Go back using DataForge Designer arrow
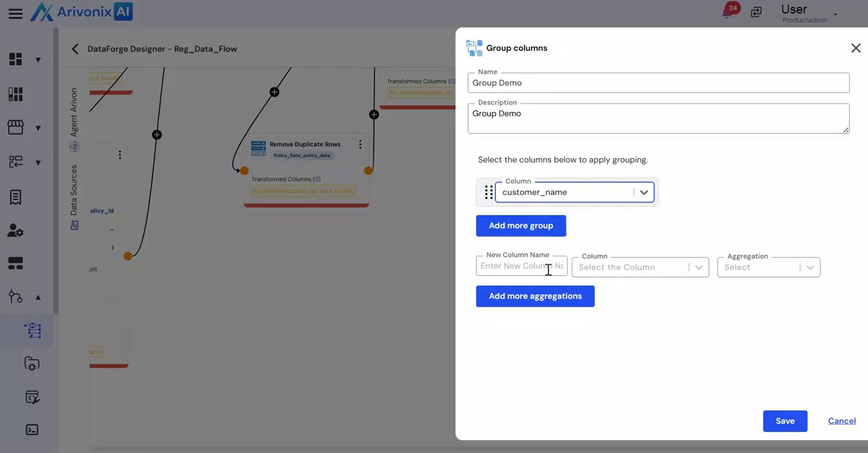Screen dimensions: 868x453 tap(75, 49)
